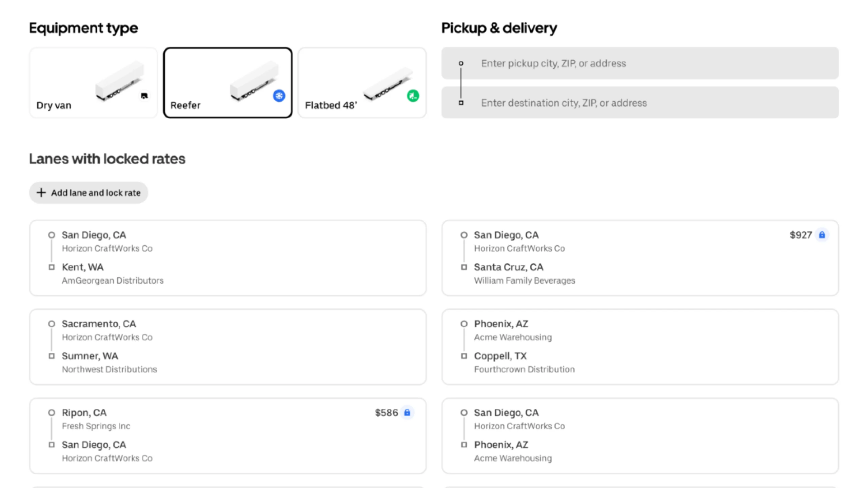This screenshot has width=868, height=488.
Task: Select the San Diego to Phoenix lane card
Action: tap(639, 435)
